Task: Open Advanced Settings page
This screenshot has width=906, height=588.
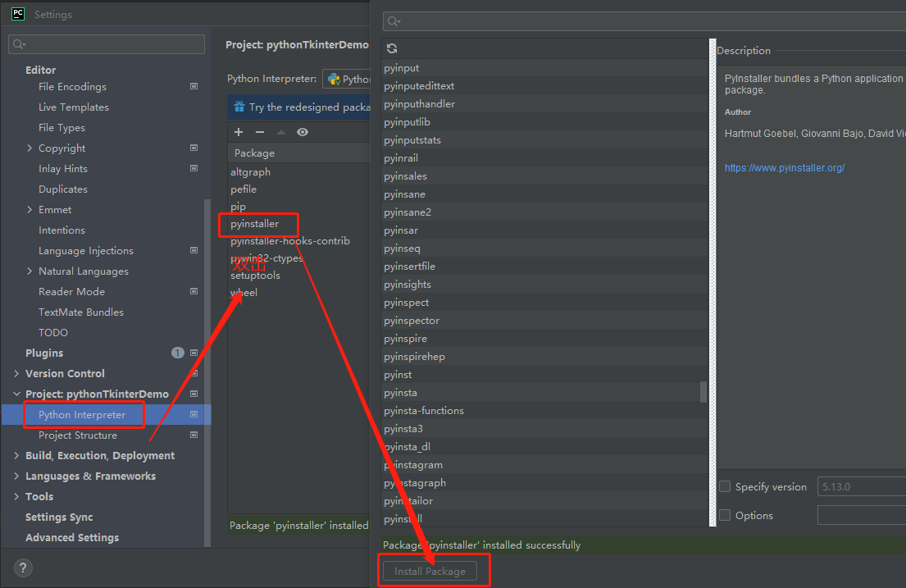Action: point(72,538)
